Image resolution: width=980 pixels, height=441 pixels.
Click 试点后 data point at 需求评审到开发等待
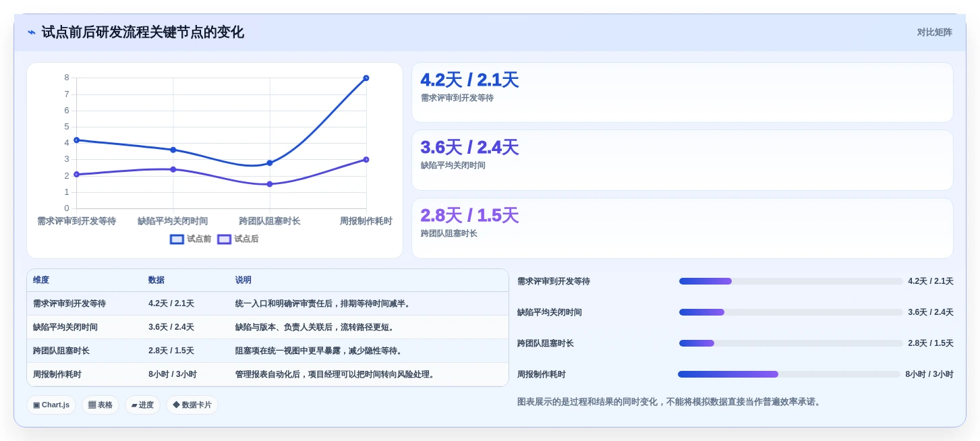click(76, 174)
